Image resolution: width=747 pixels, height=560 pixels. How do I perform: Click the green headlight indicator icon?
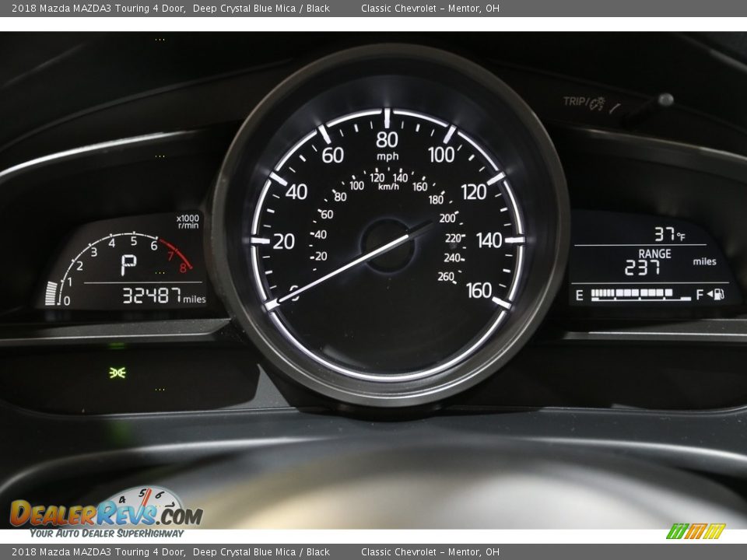pyautogui.click(x=117, y=373)
